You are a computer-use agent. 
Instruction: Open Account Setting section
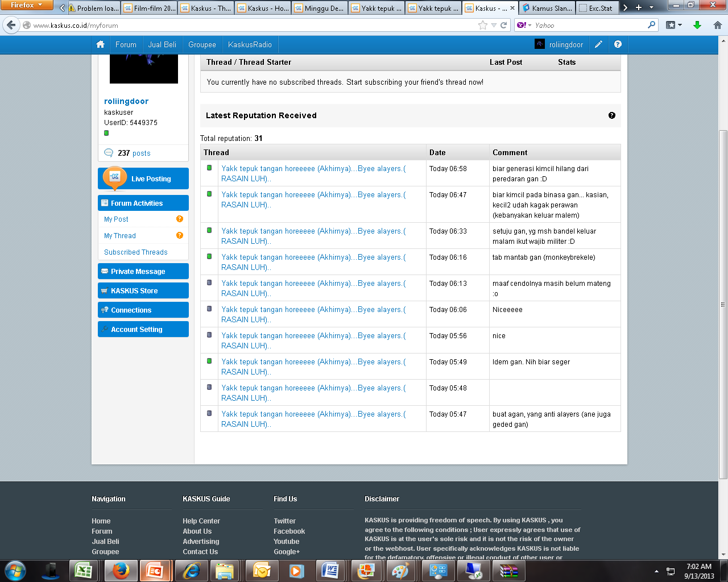(143, 329)
